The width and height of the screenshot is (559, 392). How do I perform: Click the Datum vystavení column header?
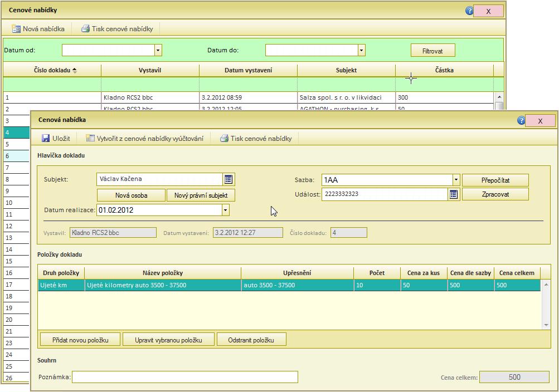click(248, 70)
